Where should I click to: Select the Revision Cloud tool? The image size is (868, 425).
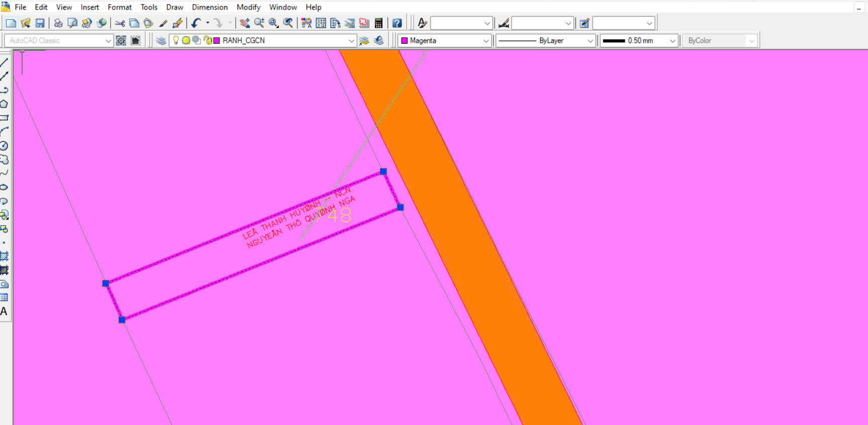click(x=4, y=160)
